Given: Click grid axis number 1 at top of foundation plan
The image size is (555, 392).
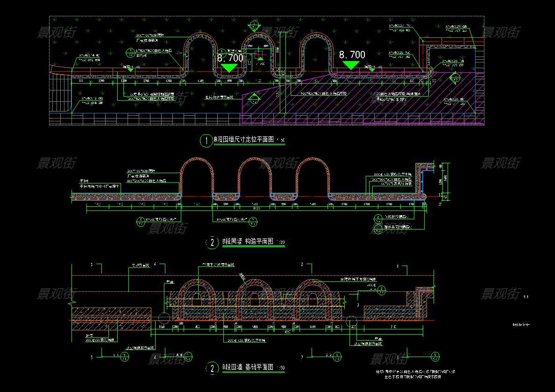Looking at the screenshot, I should point(398,266).
